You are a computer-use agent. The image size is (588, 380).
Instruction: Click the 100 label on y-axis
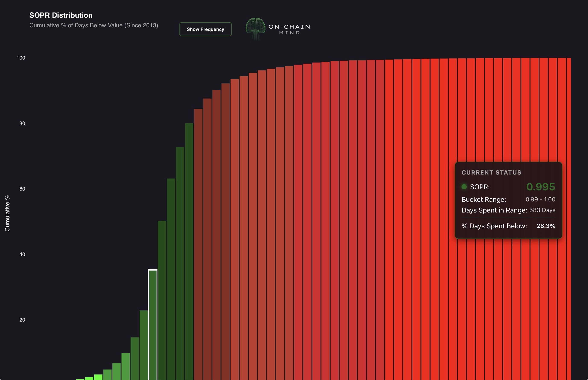(x=21, y=58)
